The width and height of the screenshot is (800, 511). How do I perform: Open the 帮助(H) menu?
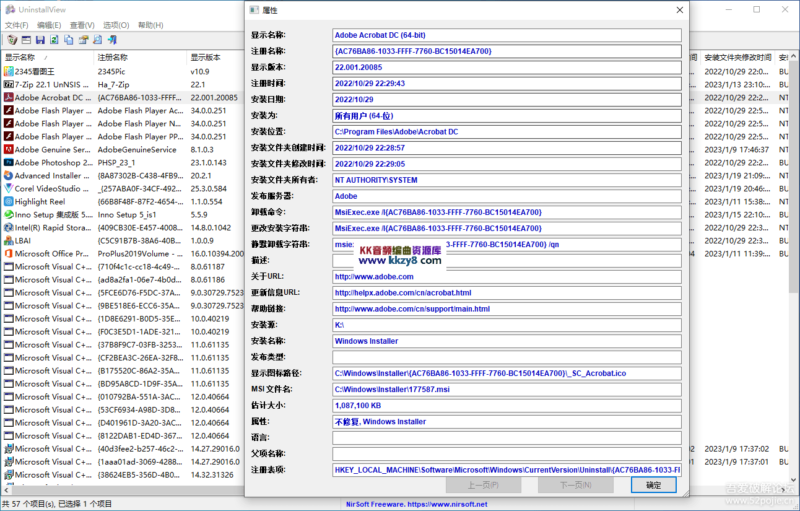(x=151, y=25)
